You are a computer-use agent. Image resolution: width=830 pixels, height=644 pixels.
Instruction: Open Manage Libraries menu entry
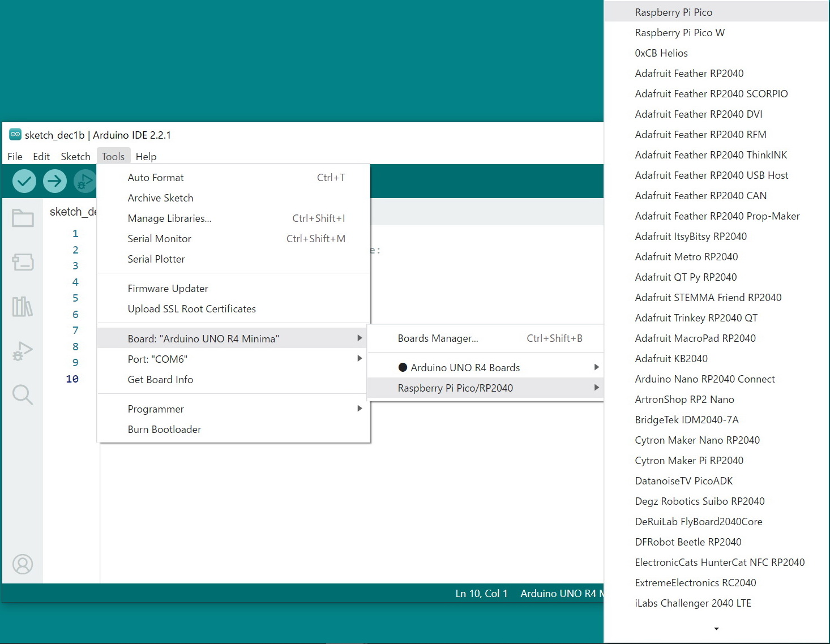pos(233,218)
